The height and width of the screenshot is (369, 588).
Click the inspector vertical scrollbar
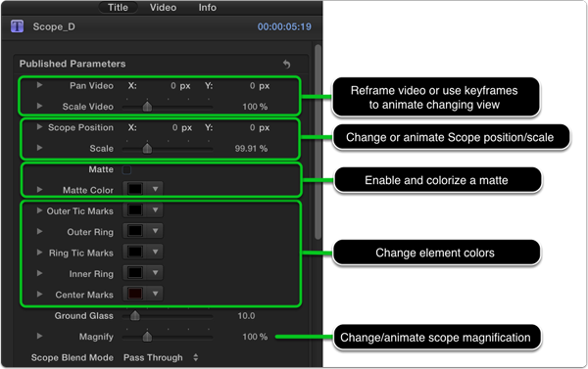click(x=318, y=142)
